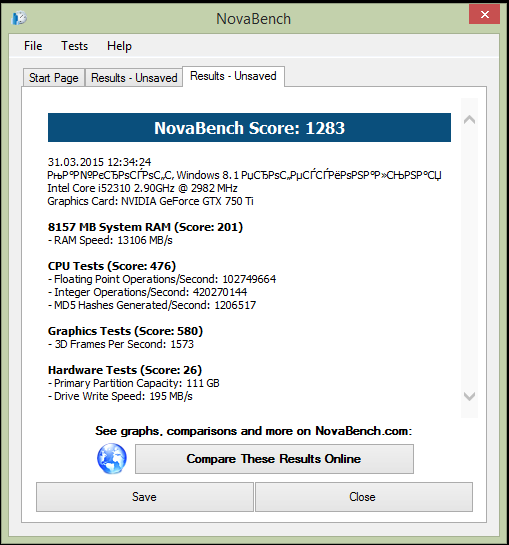Click Integer Operations/Second: 420270144 line
The width and height of the screenshot is (509, 545).
pos(147,292)
